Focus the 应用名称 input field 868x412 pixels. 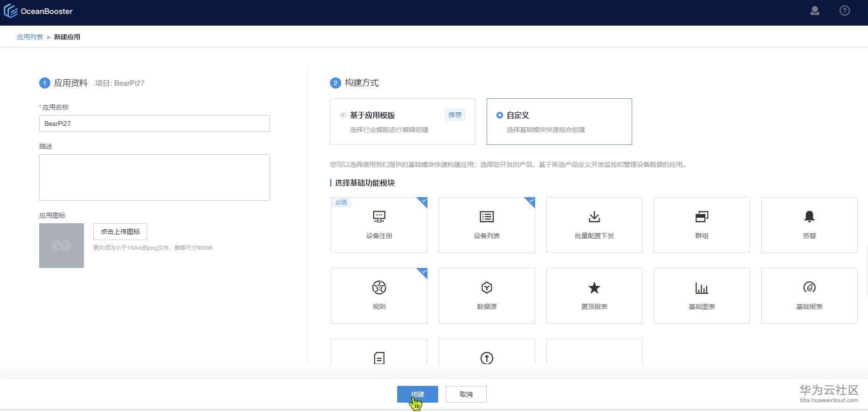(x=154, y=124)
